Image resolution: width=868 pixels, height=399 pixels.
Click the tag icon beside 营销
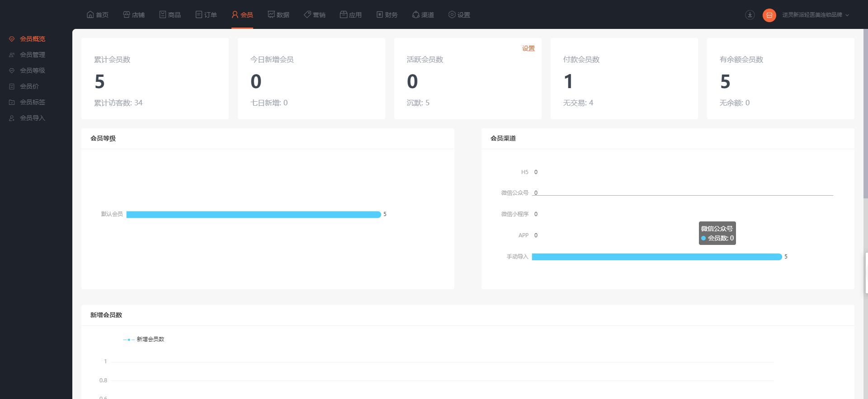point(307,14)
